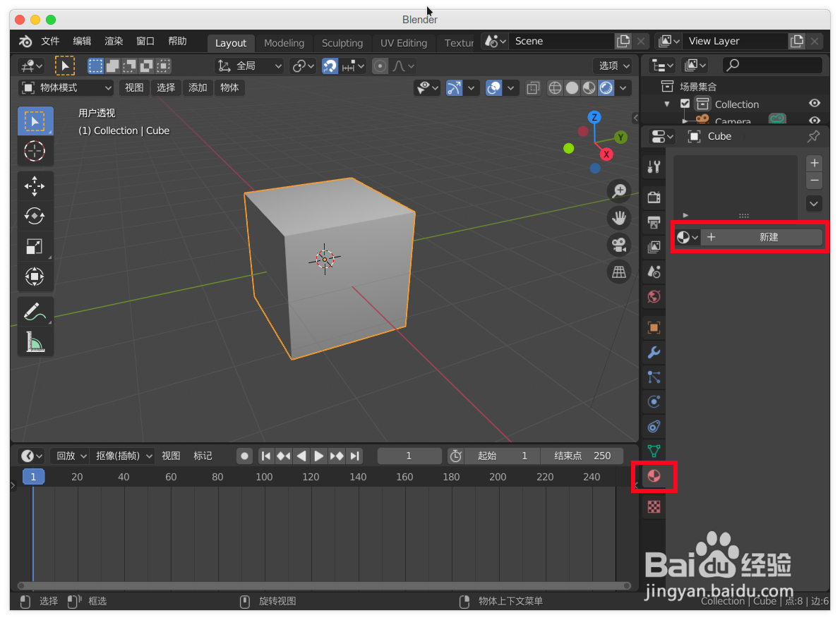
Task: Click the 结束点 250 end frame field
Action: pyautogui.click(x=582, y=456)
